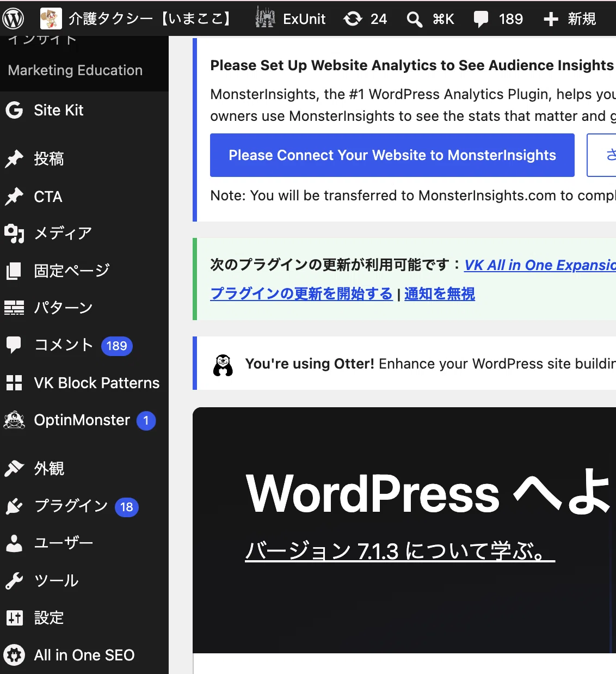Open the バージョン 7.1.3 について学ぶ link
Screen dimensions: 616x674
(400, 551)
